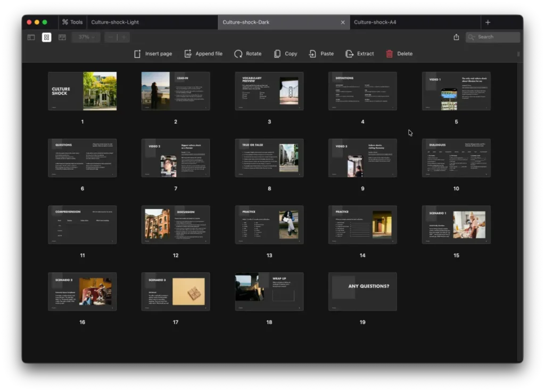Open the Tools menu
This screenshot has width=545, height=392.
pos(72,22)
